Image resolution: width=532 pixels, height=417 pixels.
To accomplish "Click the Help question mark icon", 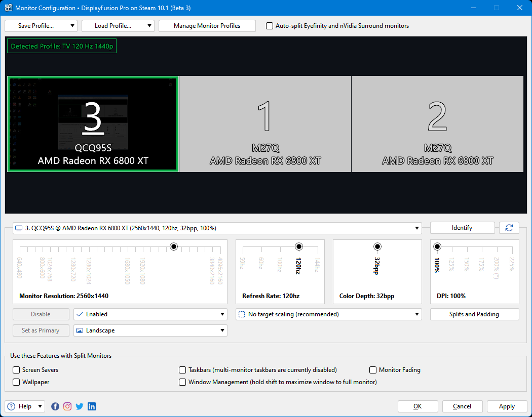I will [11, 406].
